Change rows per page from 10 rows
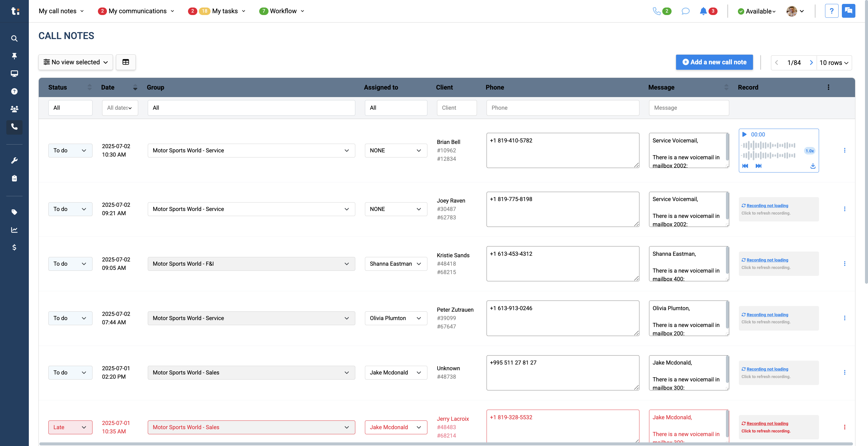Image resolution: width=868 pixels, height=446 pixels. click(x=834, y=63)
